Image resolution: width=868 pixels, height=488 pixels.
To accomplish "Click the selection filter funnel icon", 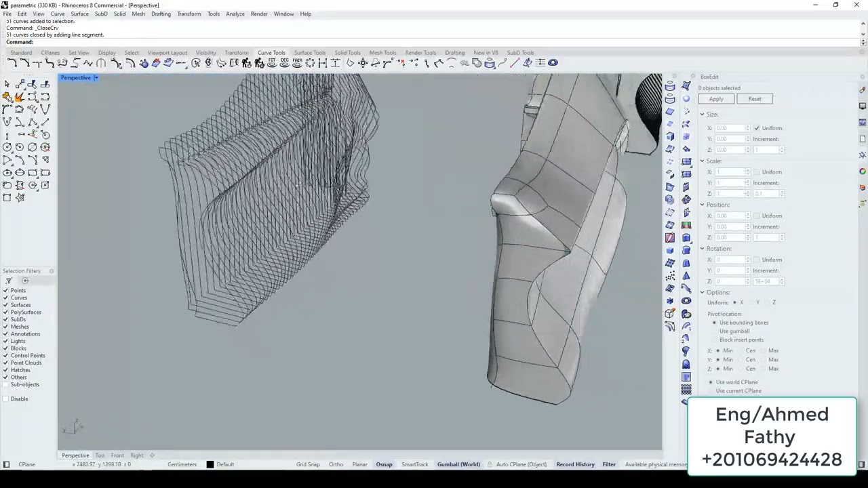I will [x=9, y=281].
